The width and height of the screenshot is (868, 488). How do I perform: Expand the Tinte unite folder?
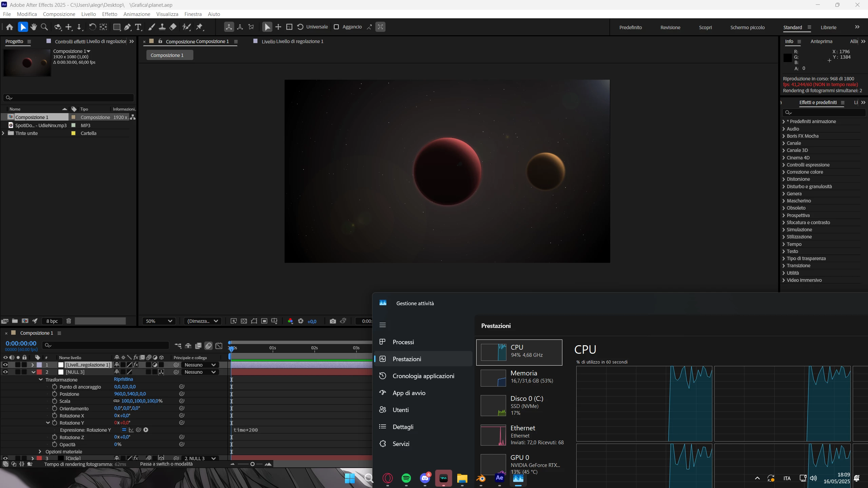pos(3,133)
